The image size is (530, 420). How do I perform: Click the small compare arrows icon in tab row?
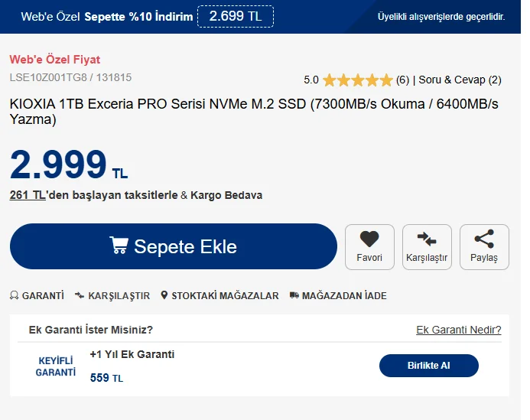tap(80, 295)
